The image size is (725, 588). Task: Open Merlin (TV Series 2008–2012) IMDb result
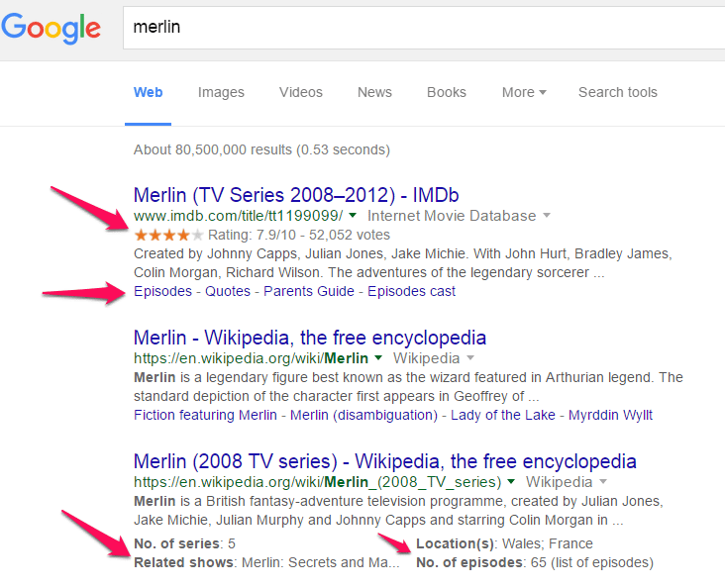click(x=296, y=195)
